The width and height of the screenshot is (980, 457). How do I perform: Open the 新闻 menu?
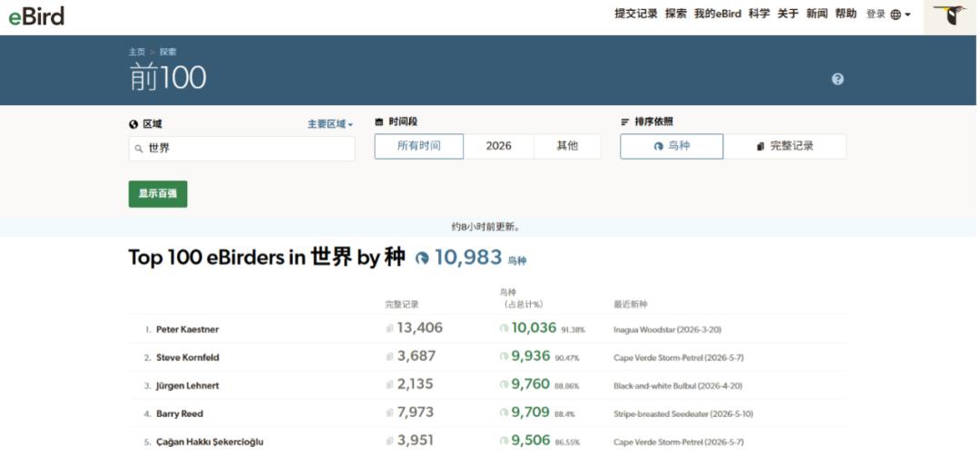coord(817,14)
